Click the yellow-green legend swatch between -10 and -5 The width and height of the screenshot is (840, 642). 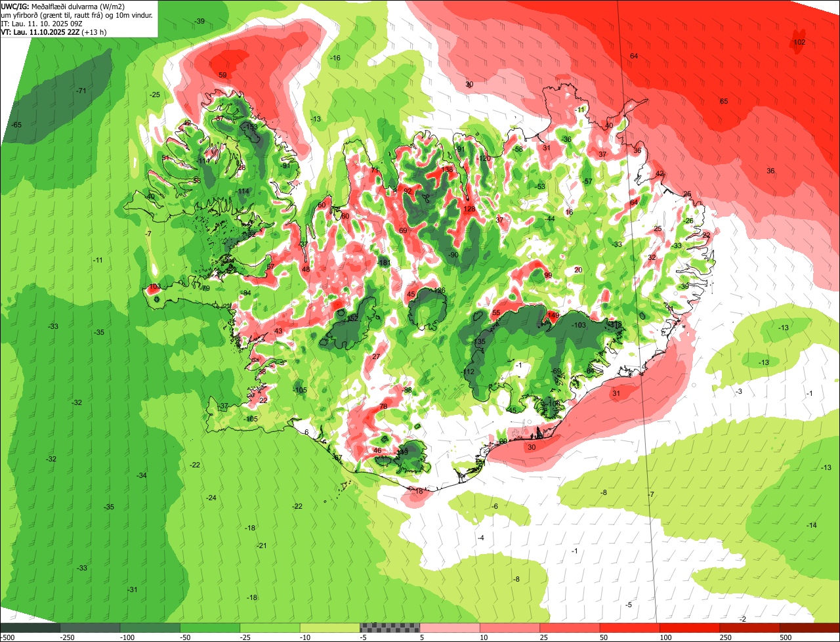tap(330, 628)
